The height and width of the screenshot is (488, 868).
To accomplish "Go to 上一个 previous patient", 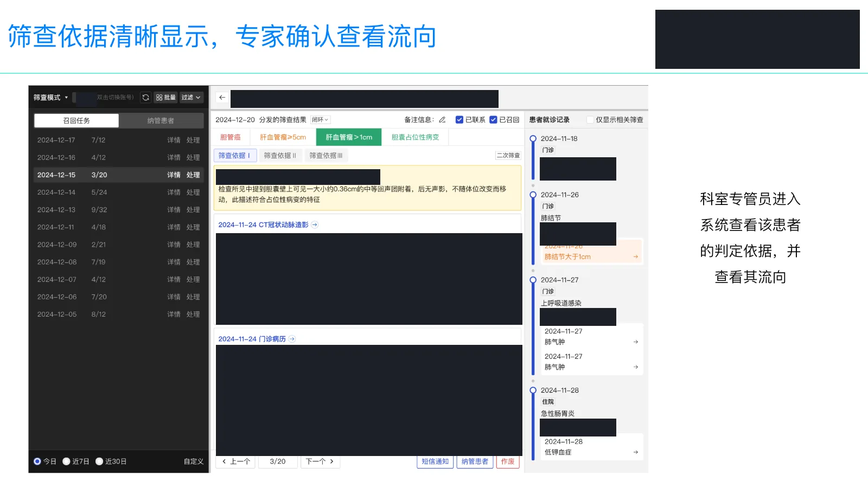I will [x=236, y=461].
